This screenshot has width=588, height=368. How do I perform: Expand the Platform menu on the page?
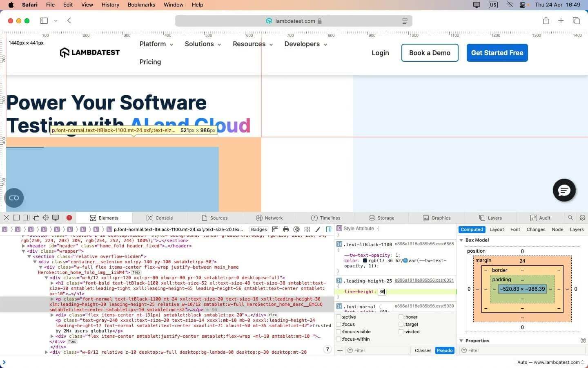(156, 44)
